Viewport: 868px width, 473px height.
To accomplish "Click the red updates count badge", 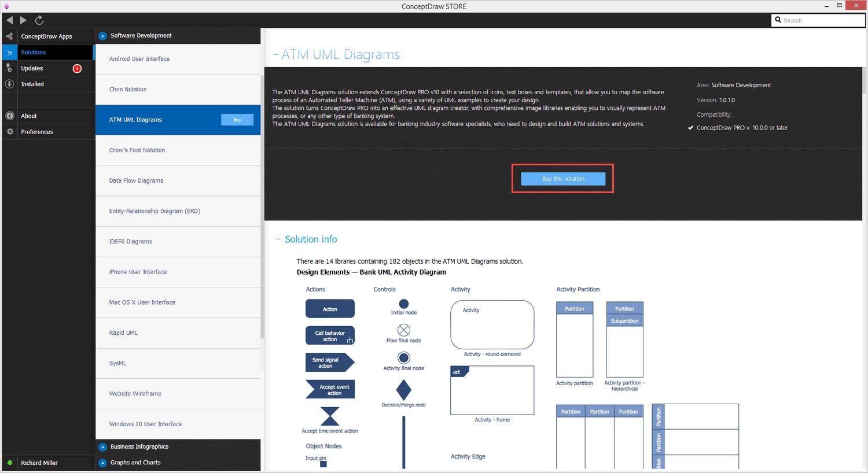I will tap(77, 68).
